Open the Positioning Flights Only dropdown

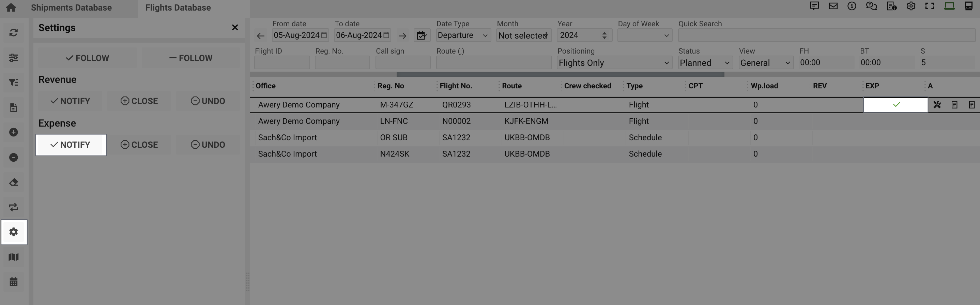[614, 63]
